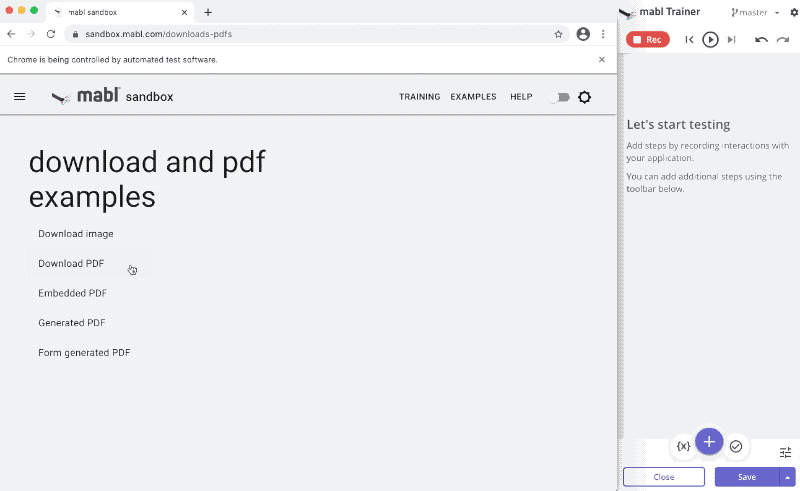
Task: Dismiss the automated test software notice
Action: click(x=602, y=60)
